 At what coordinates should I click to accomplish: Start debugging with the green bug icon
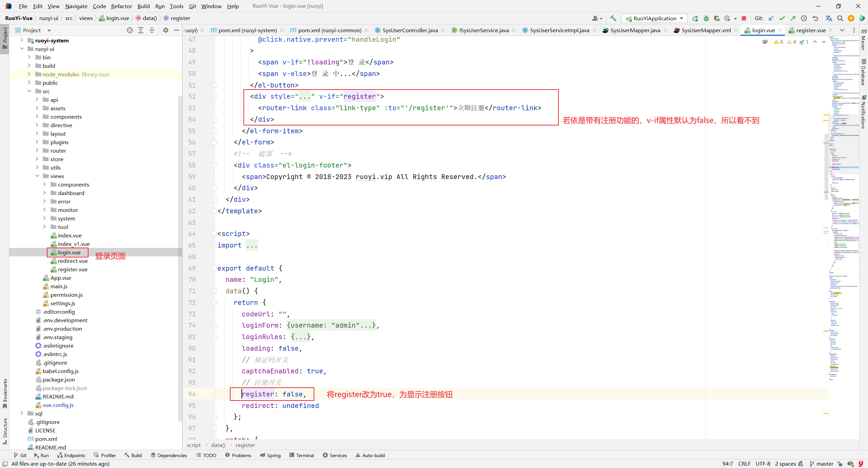pos(706,18)
